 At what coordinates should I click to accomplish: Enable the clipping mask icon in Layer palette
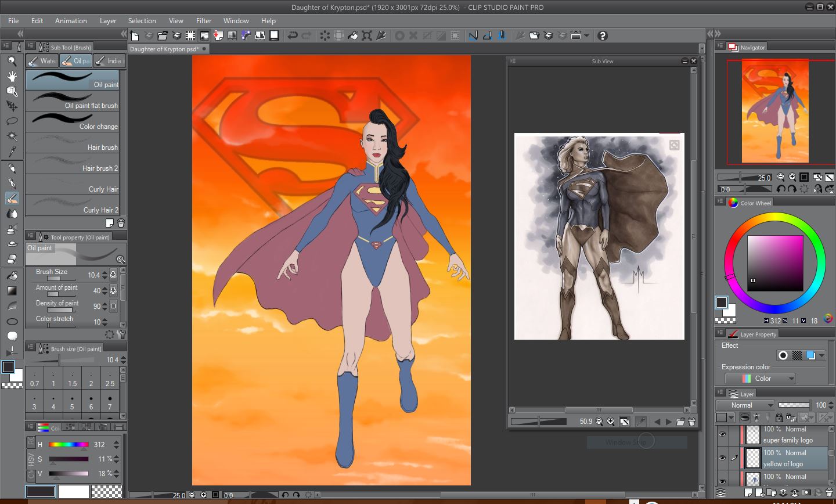pos(744,417)
